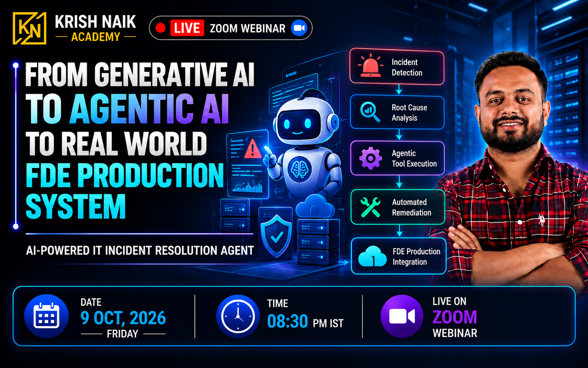The image size is (588, 368).
Task: Select the Root Cause Analysis step card
Action: click(x=397, y=112)
